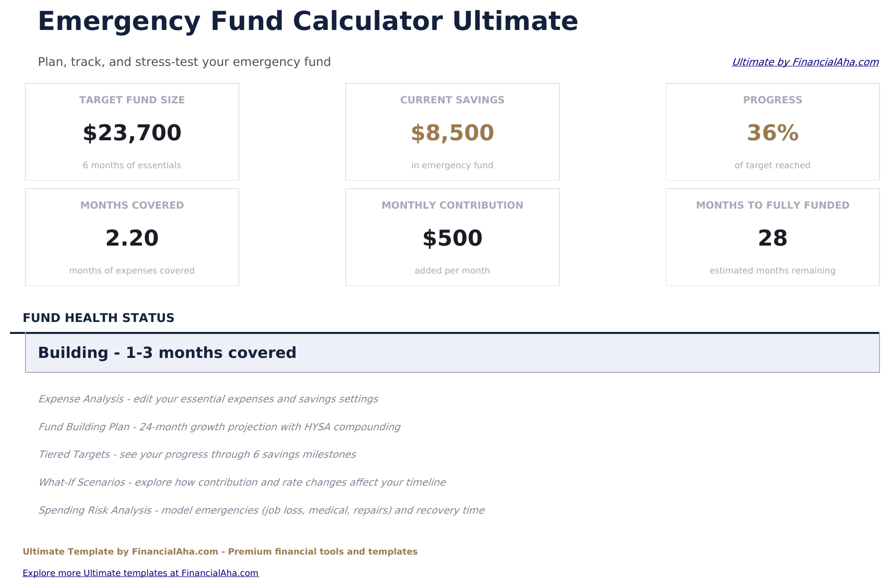Viewport: 890px width, 588px height.
Task: Open the Fund Building Plan section
Action: tap(219, 427)
